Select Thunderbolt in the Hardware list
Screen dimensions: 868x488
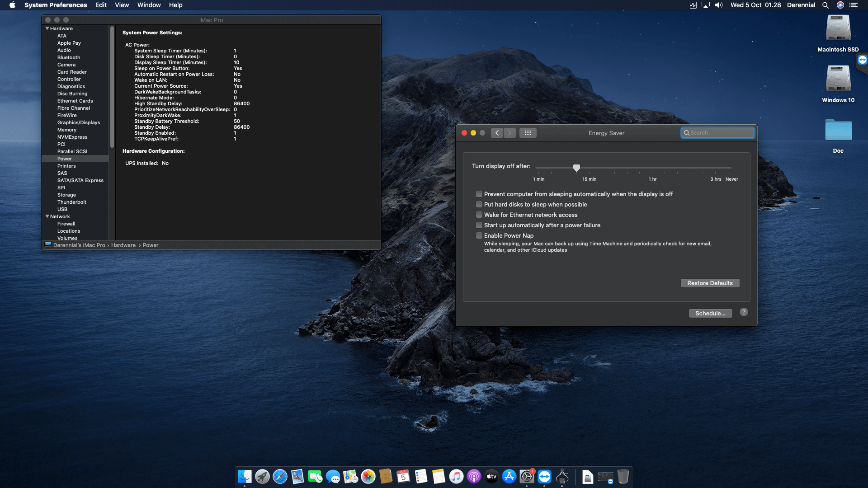(71, 202)
